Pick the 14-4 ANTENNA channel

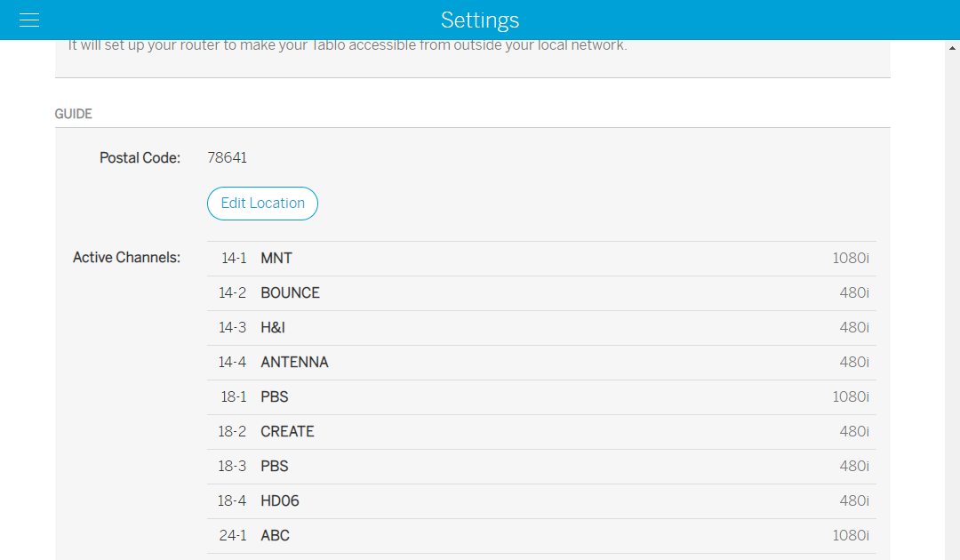(541, 363)
